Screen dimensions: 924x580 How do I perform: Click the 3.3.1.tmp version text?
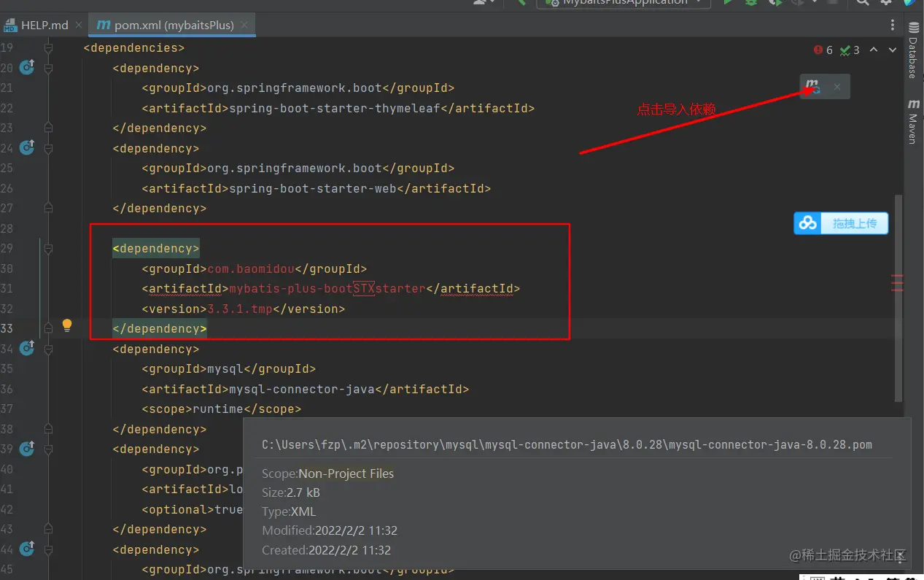pos(240,309)
